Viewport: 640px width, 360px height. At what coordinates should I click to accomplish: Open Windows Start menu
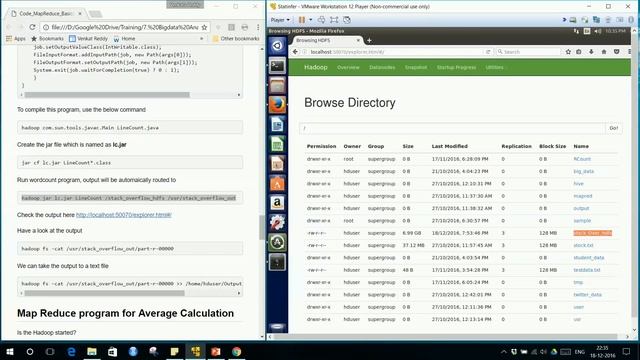[10, 351]
